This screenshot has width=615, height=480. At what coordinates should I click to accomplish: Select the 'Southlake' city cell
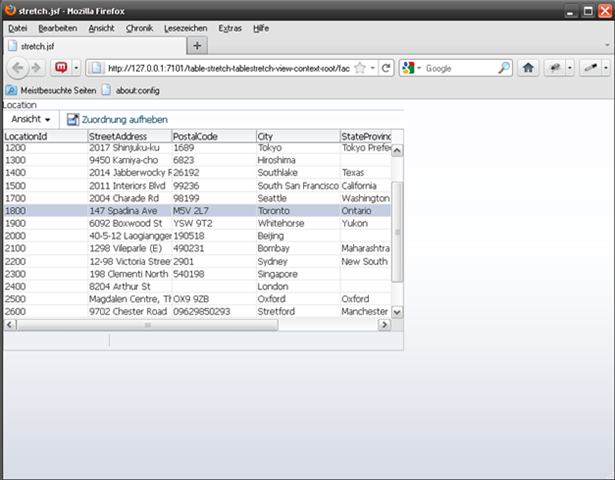[x=298, y=173]
